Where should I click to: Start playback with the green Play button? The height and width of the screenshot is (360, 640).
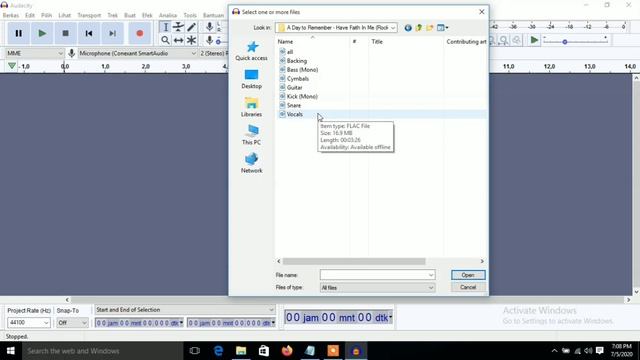42,33
